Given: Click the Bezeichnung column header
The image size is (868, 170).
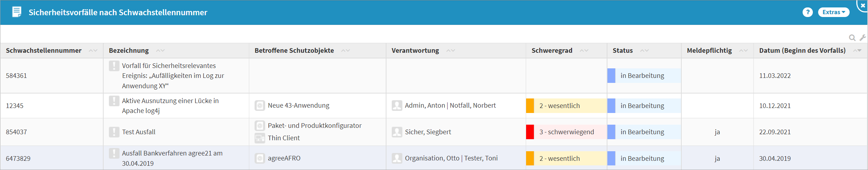Looking at the screenshot, I should point(129,51).
